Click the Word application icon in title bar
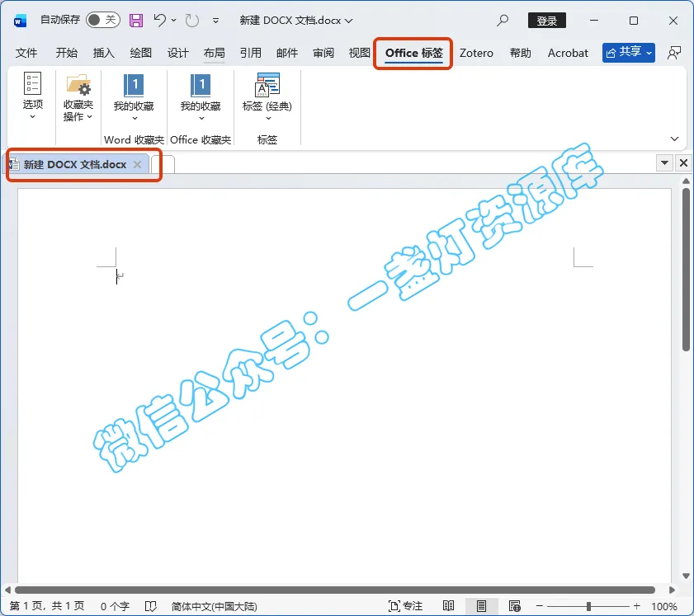The image size is (694, 616). point(21,21)
